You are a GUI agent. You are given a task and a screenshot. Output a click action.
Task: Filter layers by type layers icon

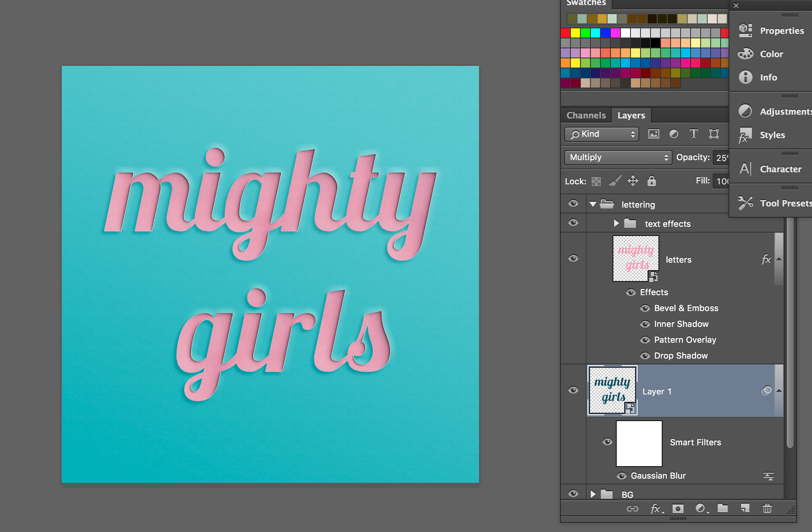tap(693, 134)
